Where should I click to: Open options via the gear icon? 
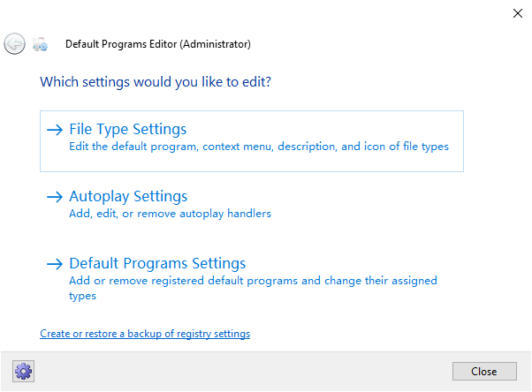click(23, 371)
